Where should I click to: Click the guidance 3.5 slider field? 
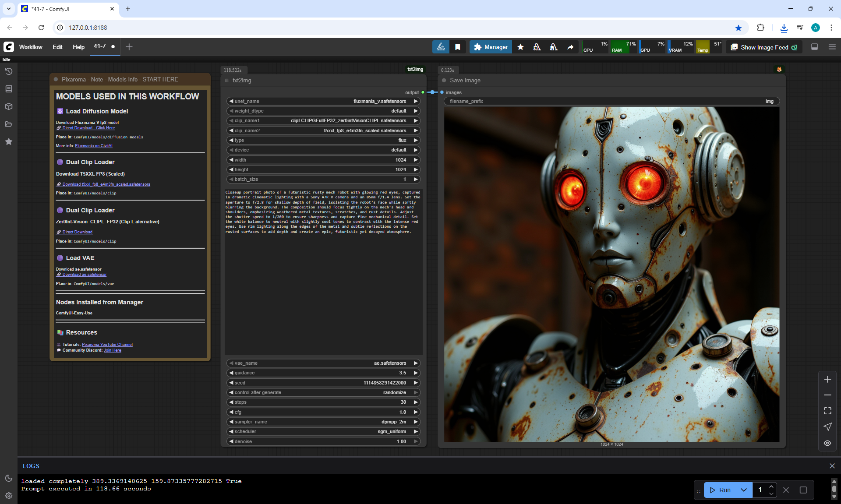tap(323, 373)
